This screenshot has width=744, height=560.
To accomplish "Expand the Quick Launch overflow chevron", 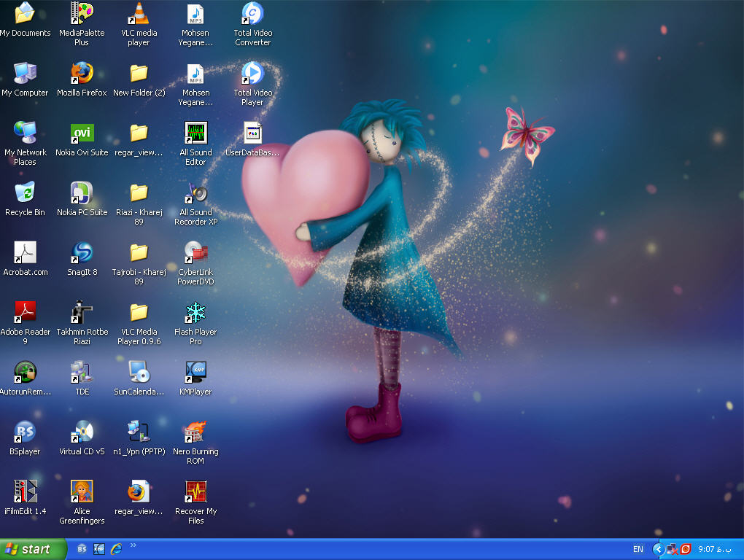I will [x=133, y=545].
